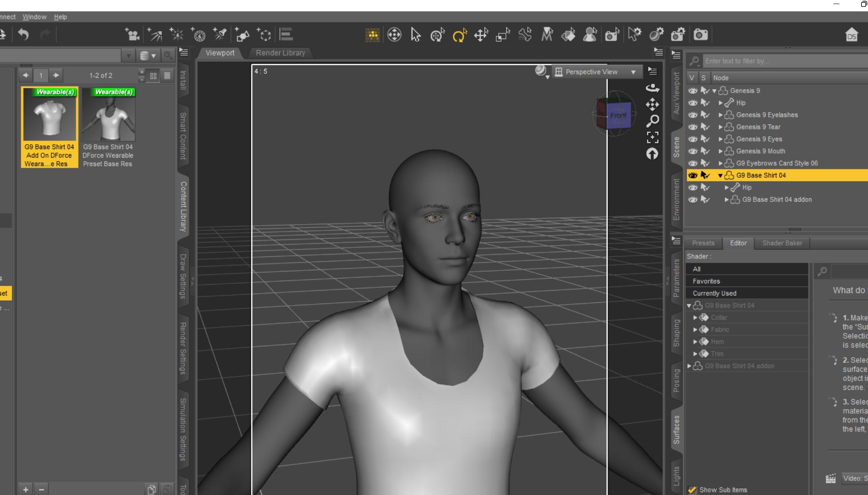The height and width of the screenshot is (495, 868).
Task: Click the view cube Front face
Action: click(618, 116)
